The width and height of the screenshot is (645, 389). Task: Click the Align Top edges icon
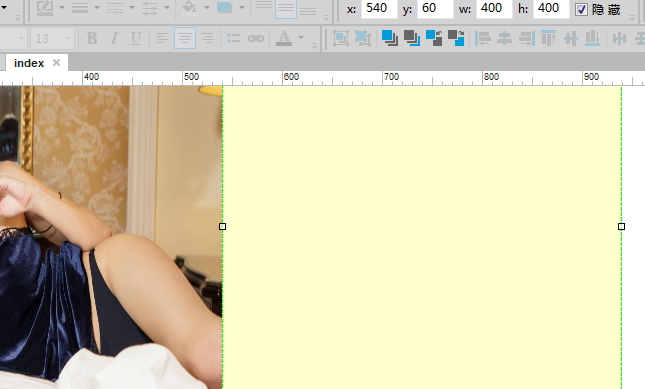(x=548, y=38)
